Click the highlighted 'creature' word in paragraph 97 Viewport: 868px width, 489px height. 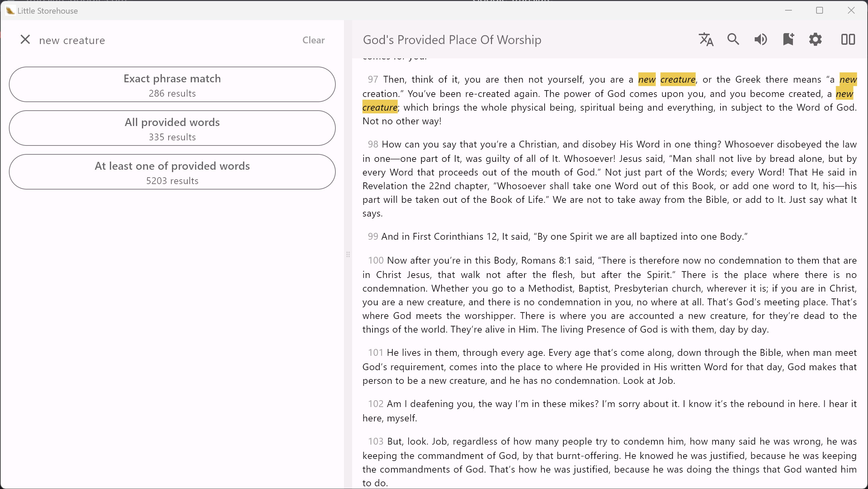tap(678, 80)
